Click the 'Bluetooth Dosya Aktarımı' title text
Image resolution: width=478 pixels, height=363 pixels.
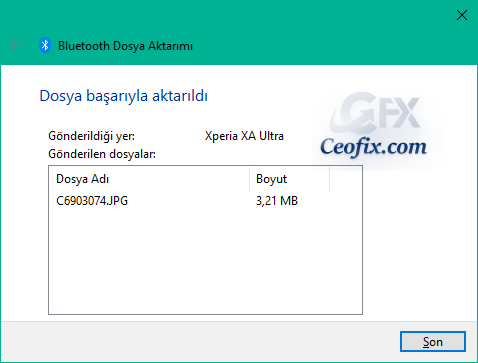125,46
